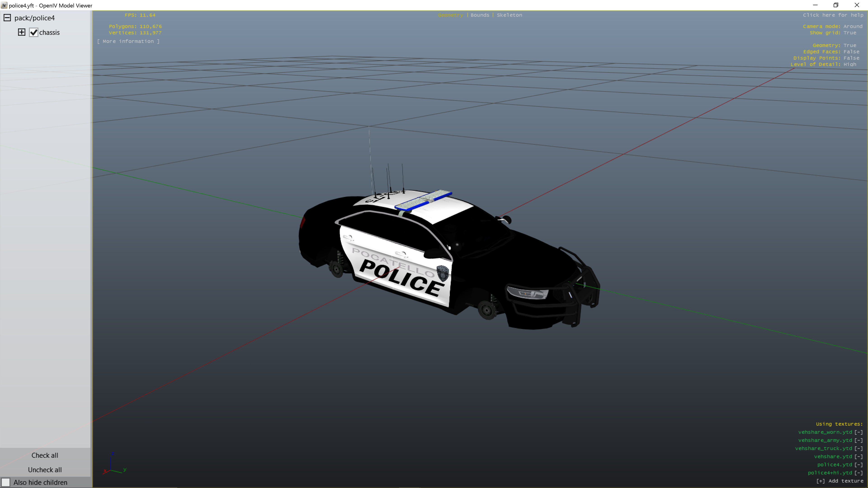Switch to the Bounds view tab
Screen dimensions: 868x488
pyautogui.click(x=479, y=15)
